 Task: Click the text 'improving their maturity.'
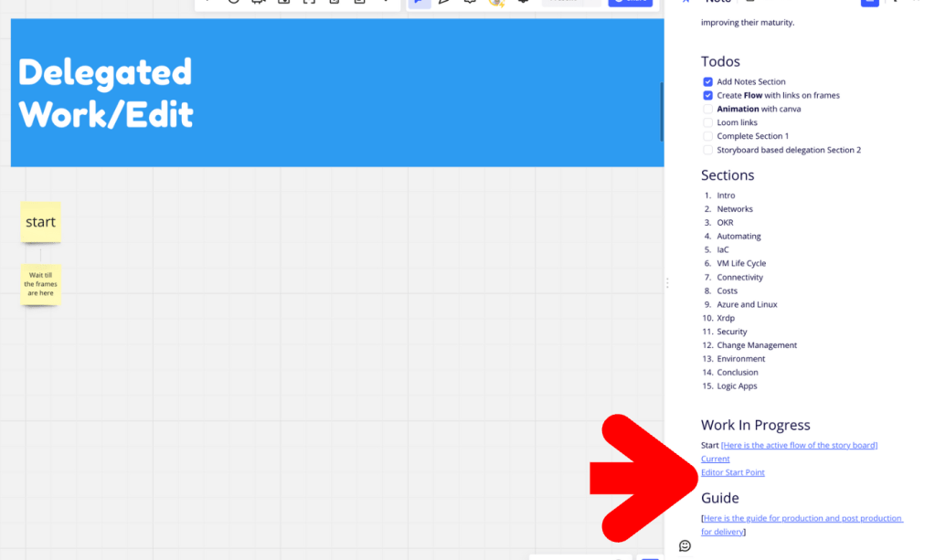point(748,23)
